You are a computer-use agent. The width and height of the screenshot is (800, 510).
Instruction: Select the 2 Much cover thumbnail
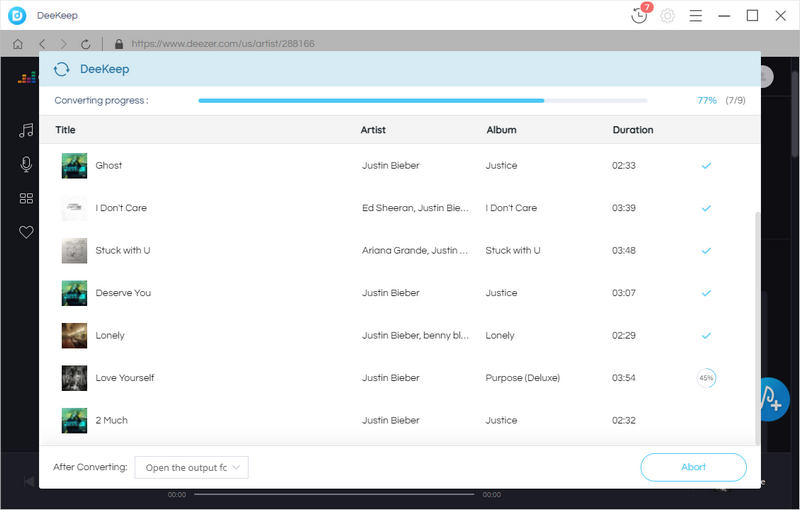74,421
